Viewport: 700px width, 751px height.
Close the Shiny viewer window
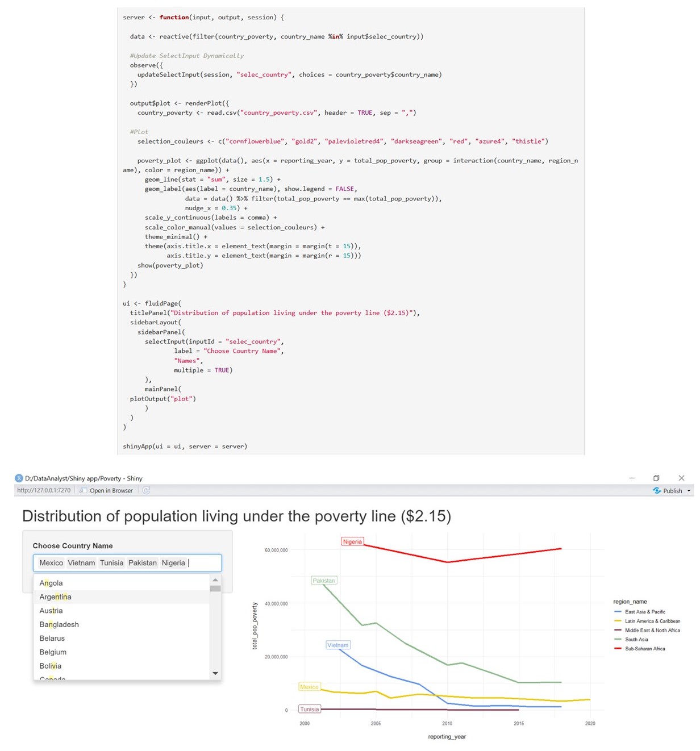(x=681, y=478)
